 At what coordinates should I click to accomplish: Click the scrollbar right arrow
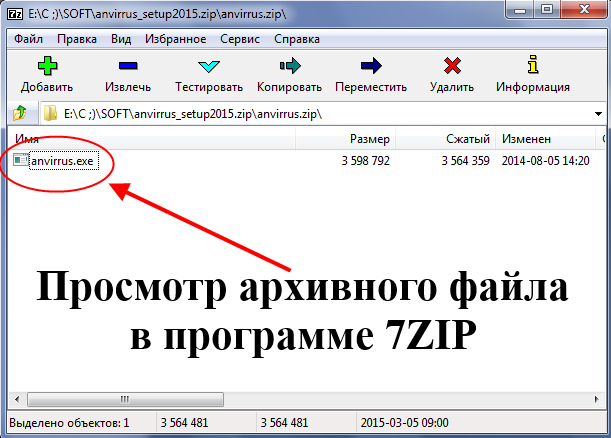point(596,399)
